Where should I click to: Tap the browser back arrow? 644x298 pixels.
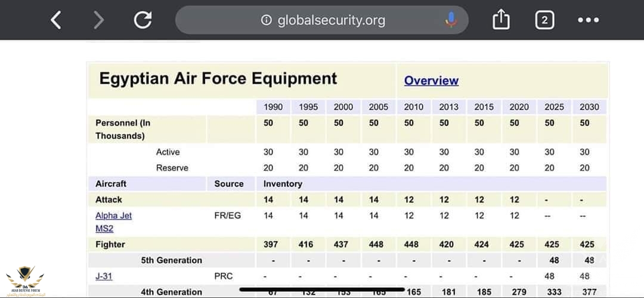[x=55, y=20]
